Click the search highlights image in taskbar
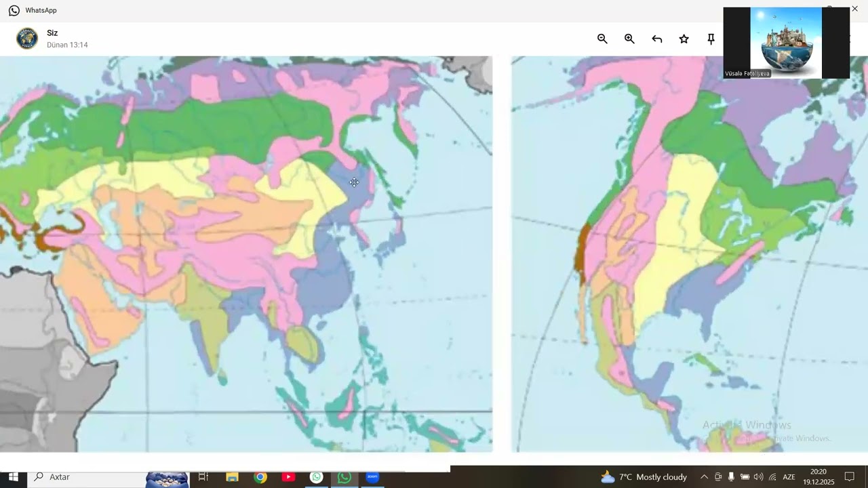Screen dimensions: 868x488 pyautogui.click(x=167, y=479)
